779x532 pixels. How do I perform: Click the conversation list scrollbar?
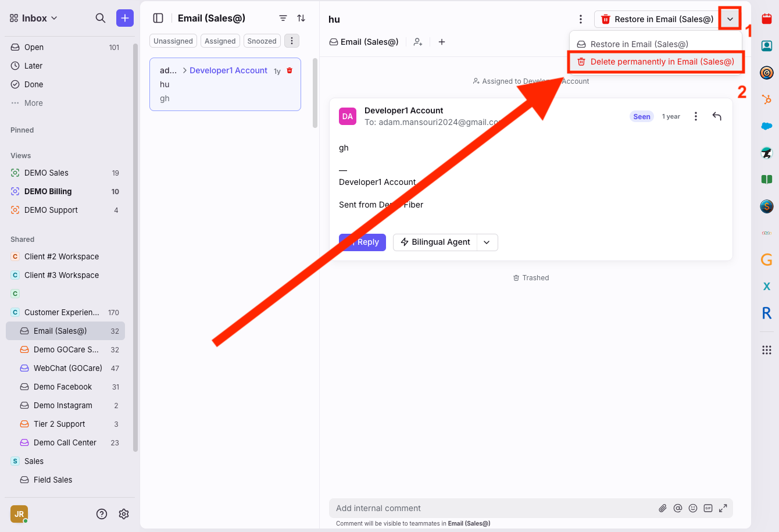click(x=315, y=93)
